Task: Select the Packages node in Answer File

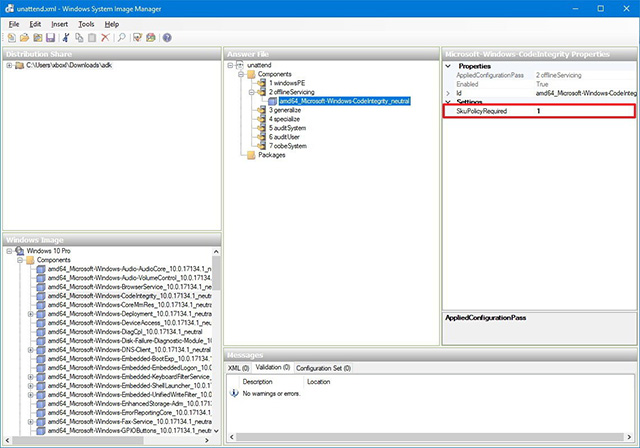Action: 271,155
